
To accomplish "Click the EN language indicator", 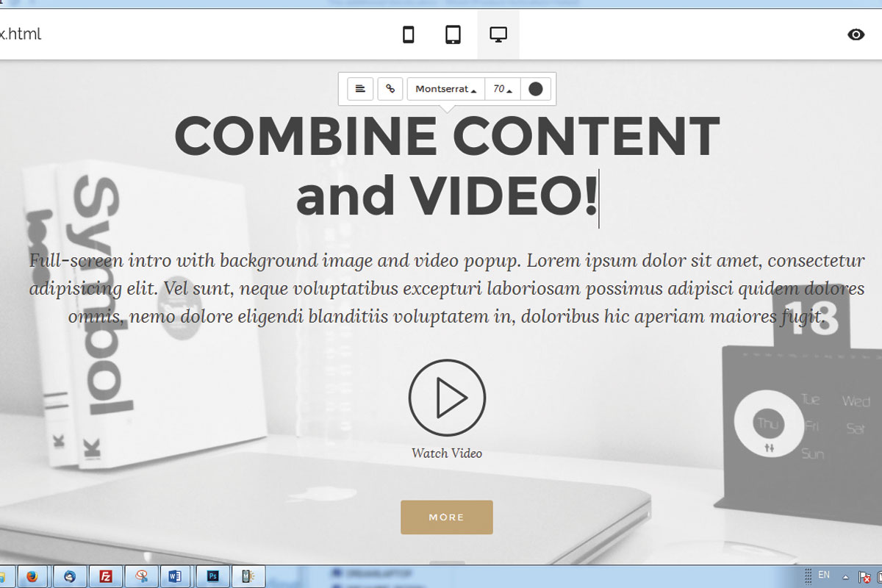I will [824, 576].
